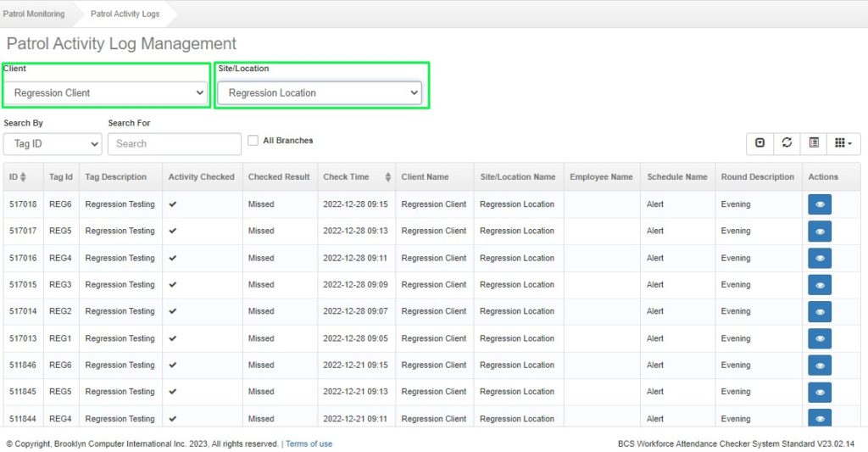
Task: Click eye button for row 517013
Action: pos(820,338)
